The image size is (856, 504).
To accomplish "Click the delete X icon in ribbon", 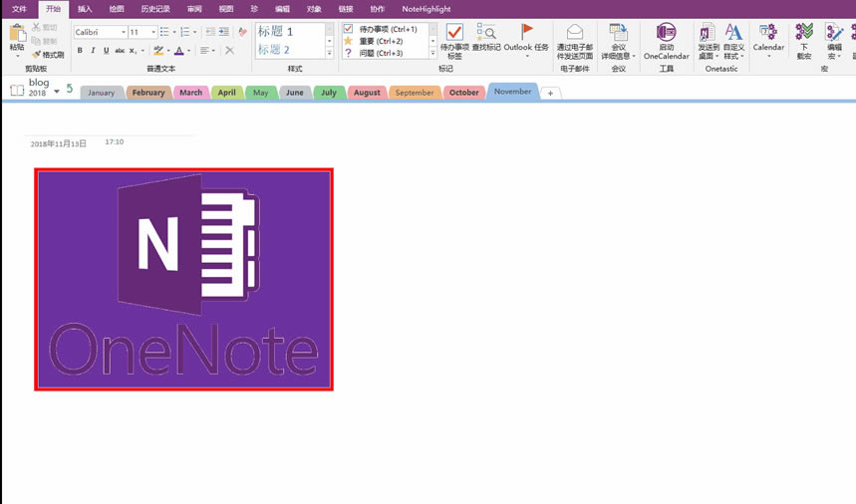I will pos(230,50).
